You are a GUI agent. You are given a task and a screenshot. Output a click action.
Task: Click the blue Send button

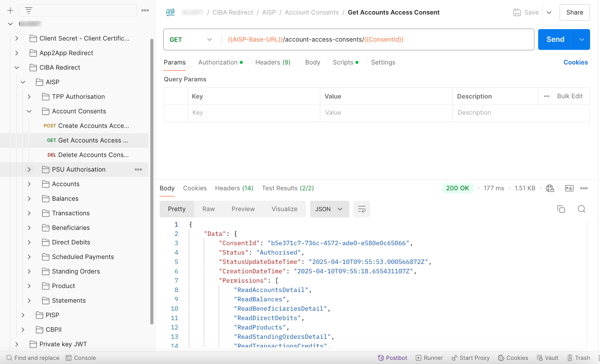(x=555, y=40)
